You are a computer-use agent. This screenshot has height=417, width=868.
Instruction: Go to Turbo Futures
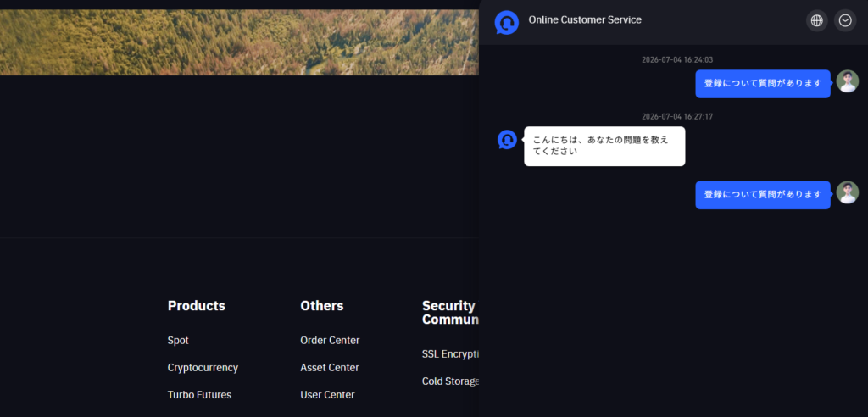pyautogui.click(x=199, y=395)
